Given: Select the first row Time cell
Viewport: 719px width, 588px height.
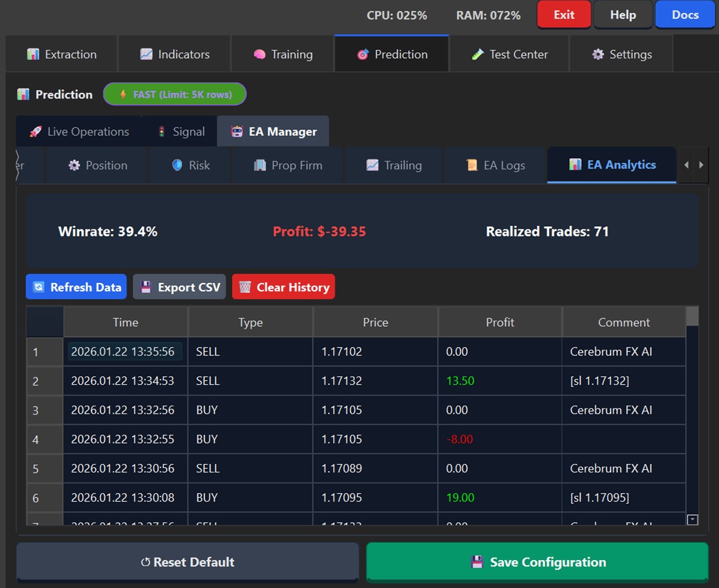Looking at the screenshot, I should click(124, 351).
